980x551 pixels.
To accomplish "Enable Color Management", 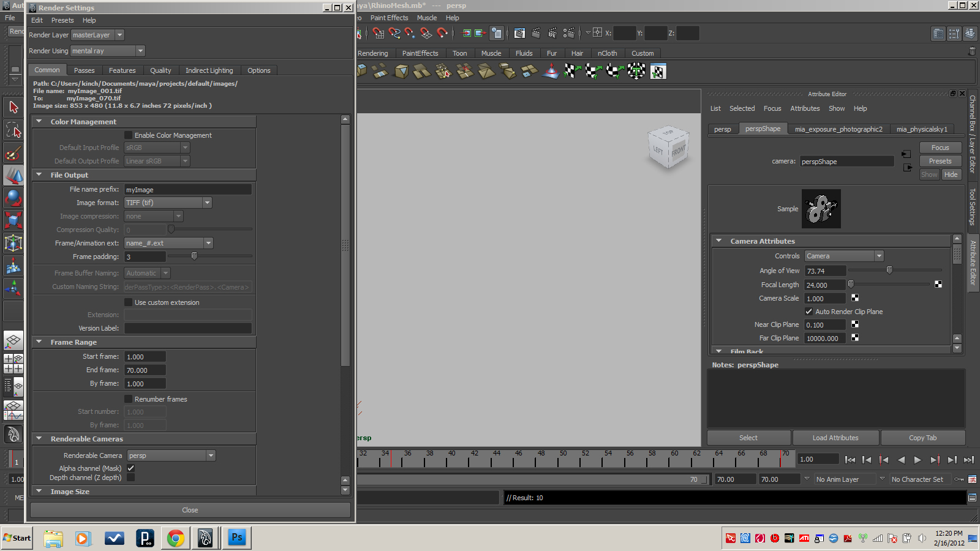I will click(x=129, y=135).
